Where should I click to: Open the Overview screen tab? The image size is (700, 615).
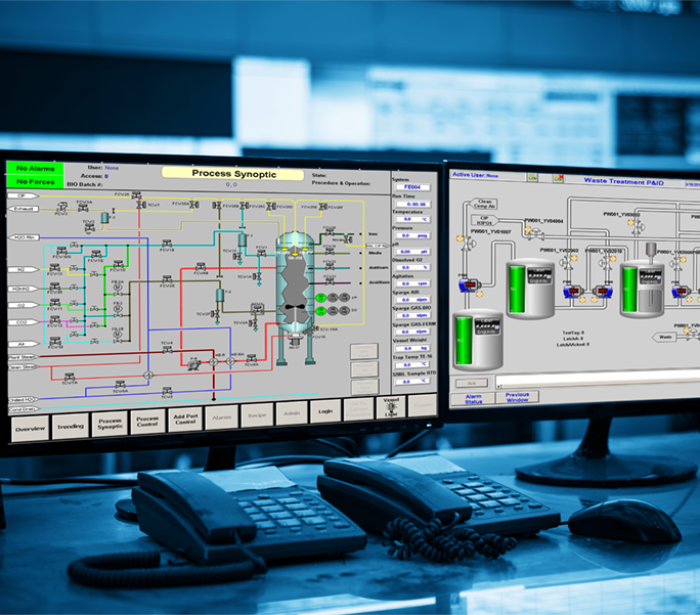pos(30,428)
